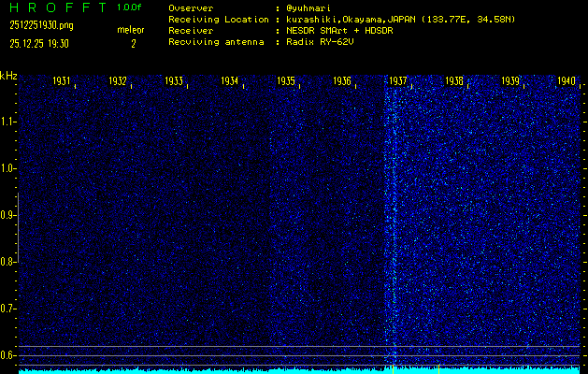Click the 1931 time marker
Image resolution: width=588 pixels, height=374 pixels.
point(62,81)
